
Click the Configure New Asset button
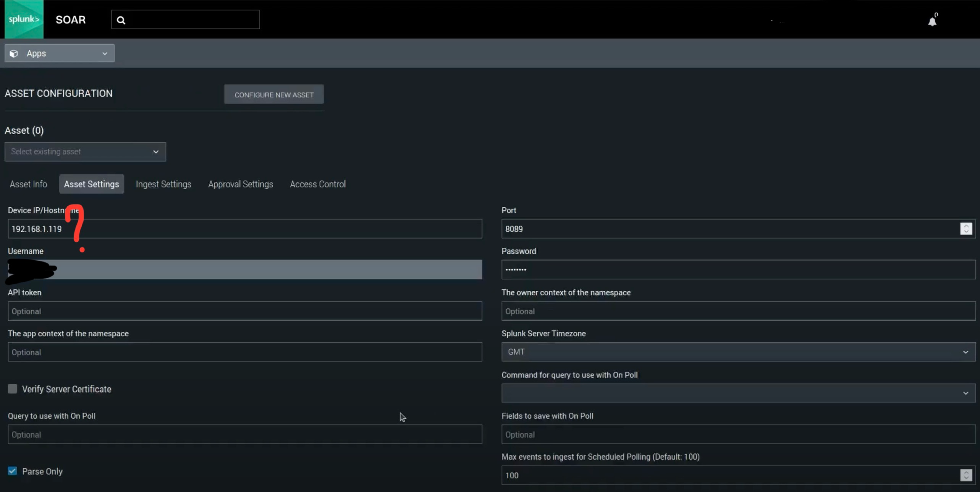coord(274,95)
